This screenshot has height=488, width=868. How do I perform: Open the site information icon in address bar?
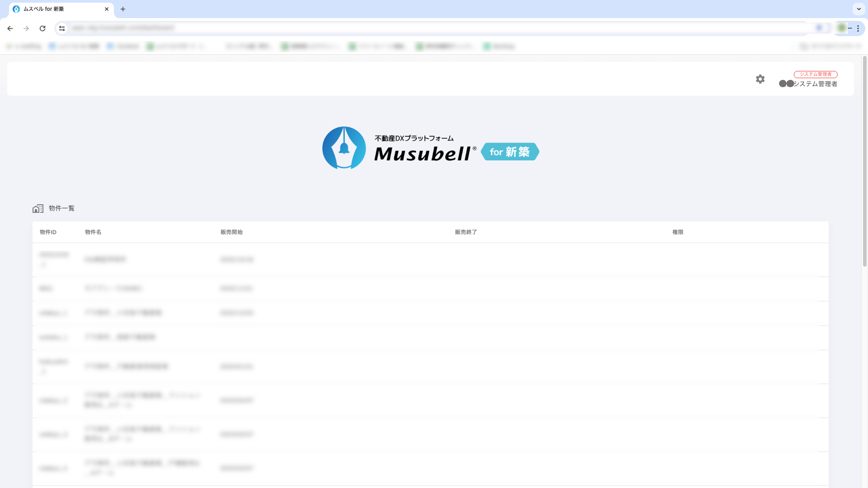[x=62, y=29]
